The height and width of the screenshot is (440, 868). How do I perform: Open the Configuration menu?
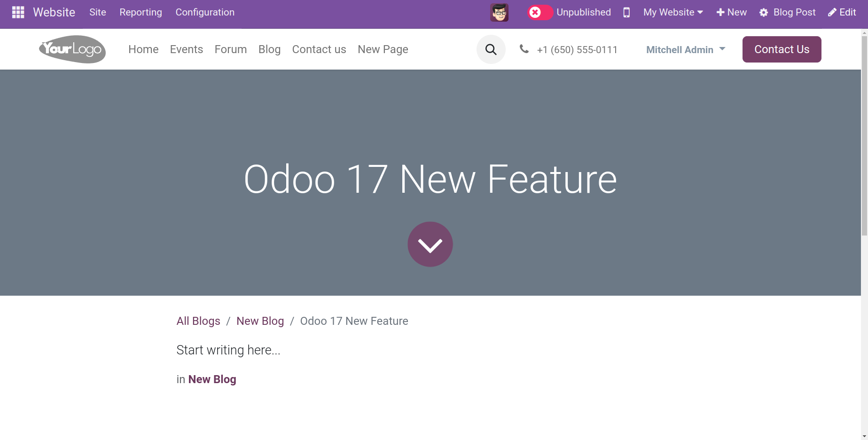pyautogui.click(x=205, y=12)
